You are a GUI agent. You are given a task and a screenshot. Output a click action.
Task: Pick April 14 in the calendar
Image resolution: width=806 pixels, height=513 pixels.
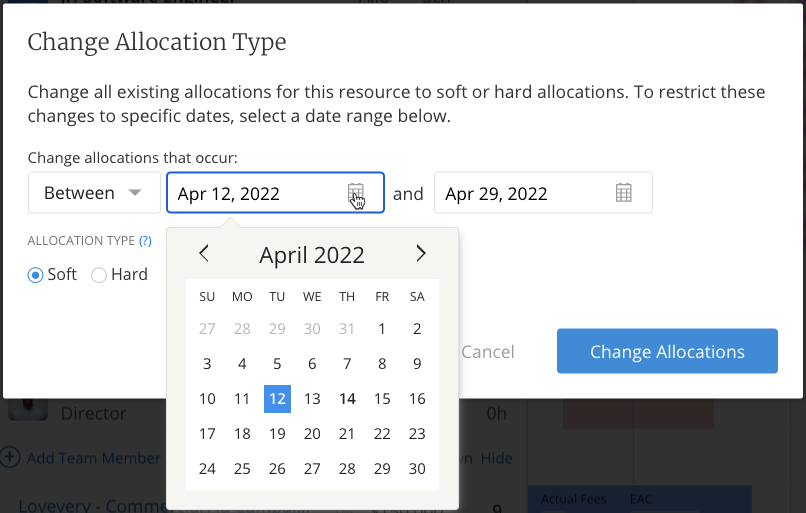(347, 399)
